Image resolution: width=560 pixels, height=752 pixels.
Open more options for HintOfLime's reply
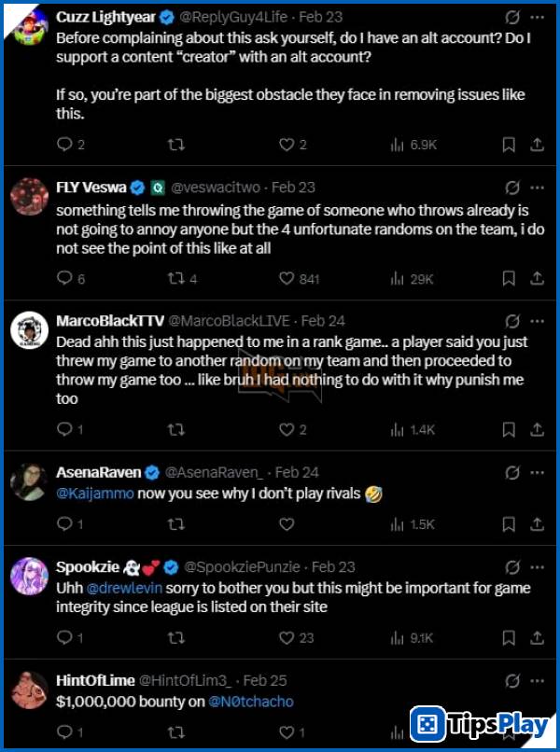[537, 682]
